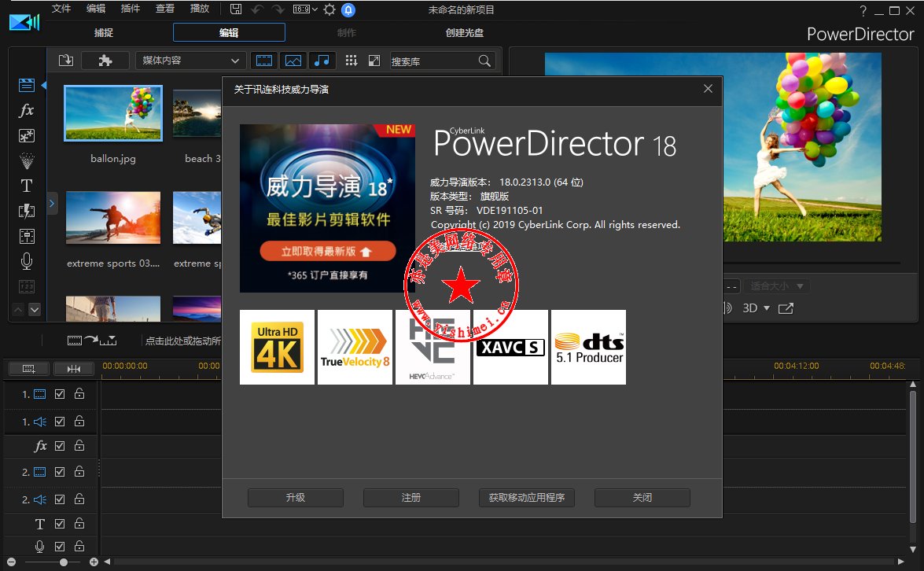Viewport: 924px width, 571px height.
Task: Click the timeline zoom out minus icon
Action: [x=11, y=562]
